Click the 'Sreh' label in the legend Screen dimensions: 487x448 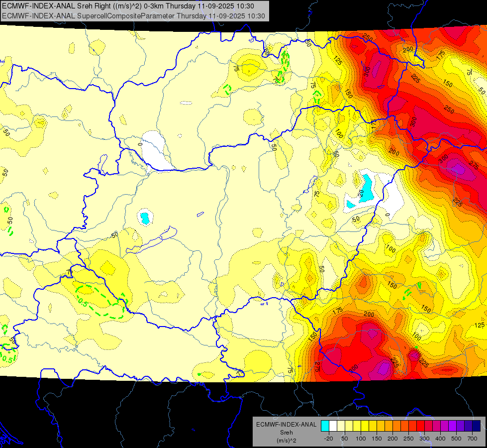[x=286, y=433]
